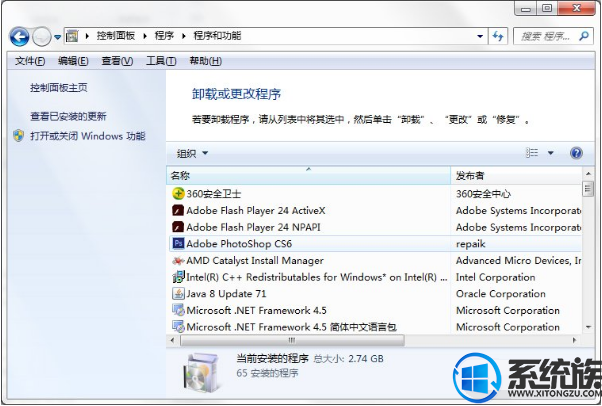
Task: Open the 组织 dropdown menu
Action: click(x=192, y=154)
